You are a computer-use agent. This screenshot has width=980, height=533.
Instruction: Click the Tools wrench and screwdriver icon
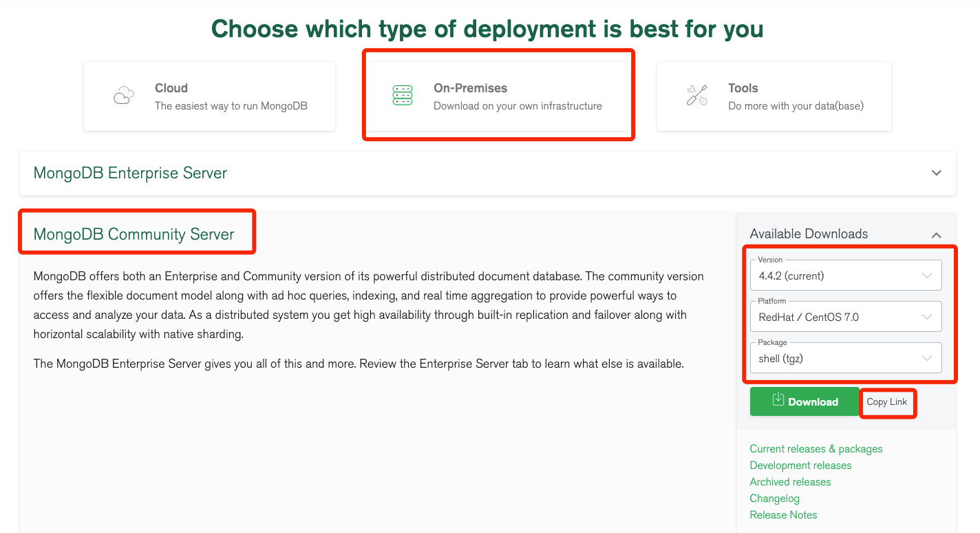(697, 96)
